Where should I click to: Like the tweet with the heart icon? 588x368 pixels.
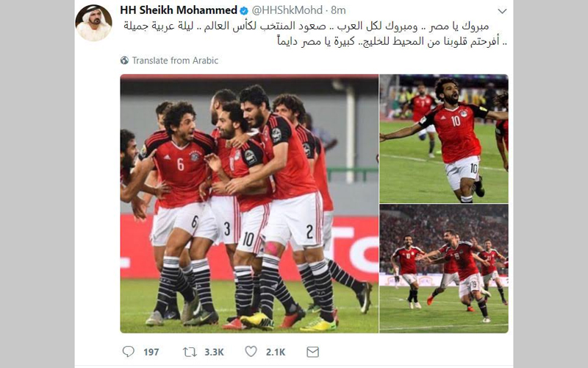pos(251,352)
